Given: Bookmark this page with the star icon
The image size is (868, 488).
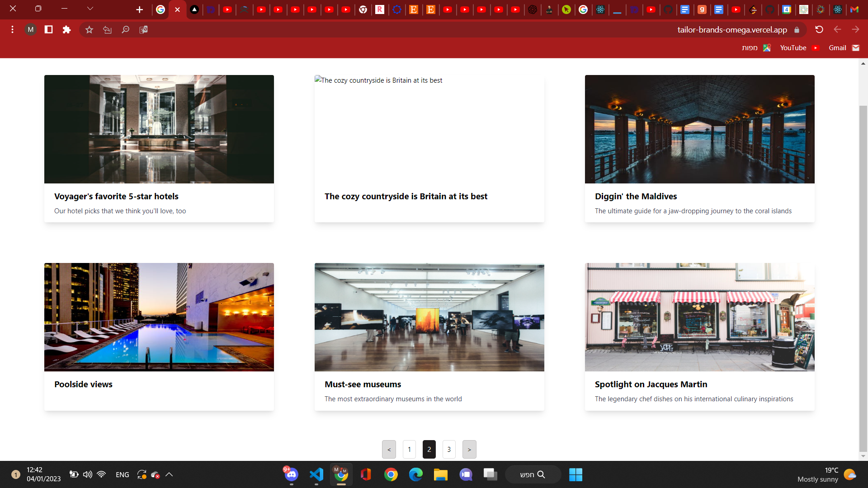Looking at the screenshot, I should (x=89, y=29).
